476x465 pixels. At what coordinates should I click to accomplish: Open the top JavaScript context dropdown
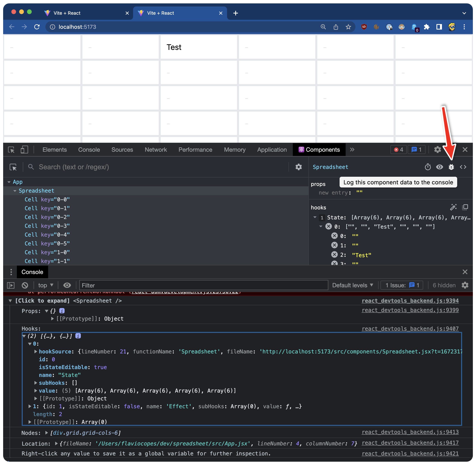pyautogui.click(x=45, y=285)
